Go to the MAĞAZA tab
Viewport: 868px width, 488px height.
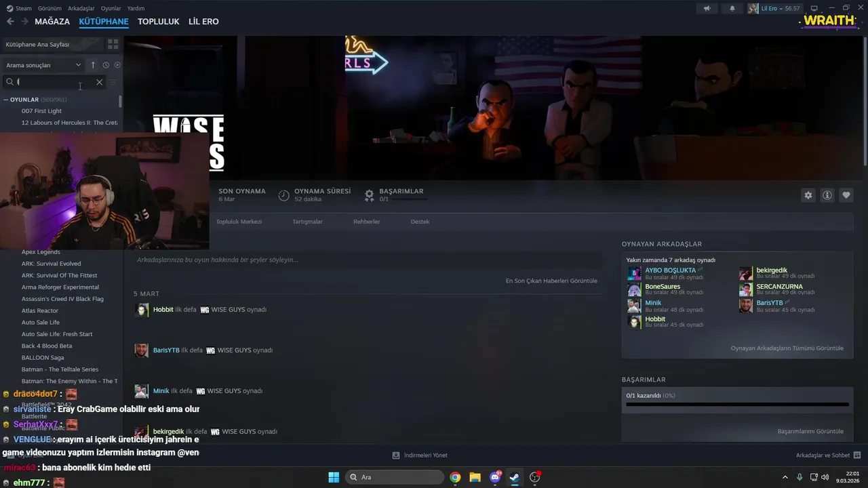pyautogui.click(x=52, y=22)
